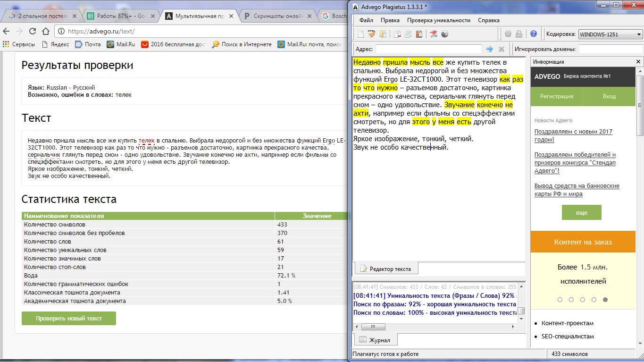Open the Яндекс bookmark

[55, 44]
